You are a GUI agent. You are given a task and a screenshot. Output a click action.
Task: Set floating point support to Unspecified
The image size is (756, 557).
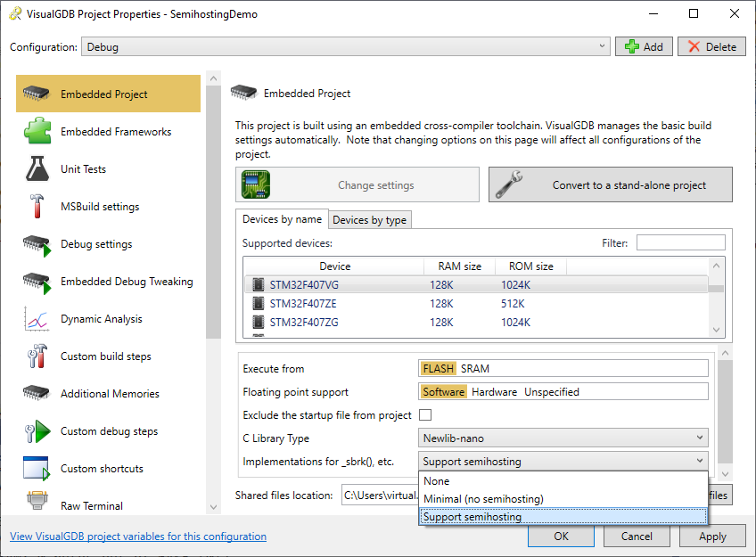552,392
